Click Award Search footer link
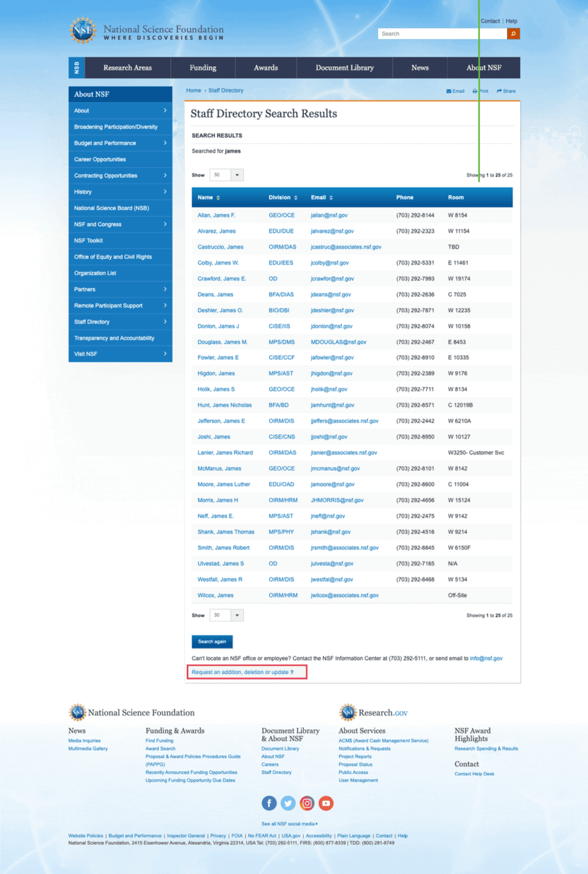Screen dimensions: 588x874 point(160,749)
